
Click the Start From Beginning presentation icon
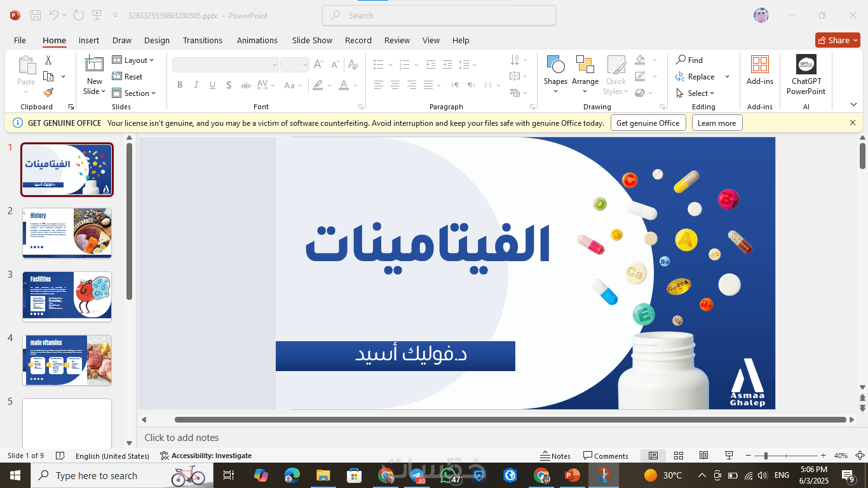(x=97, y=15)
